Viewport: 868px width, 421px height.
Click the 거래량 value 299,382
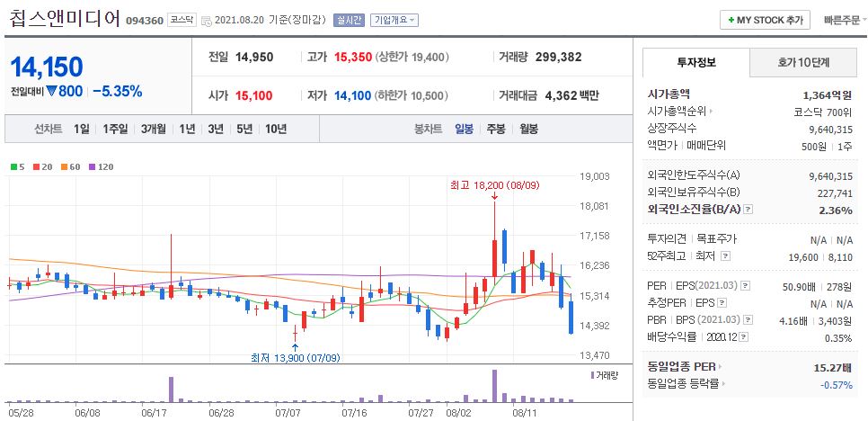point(559,57)
